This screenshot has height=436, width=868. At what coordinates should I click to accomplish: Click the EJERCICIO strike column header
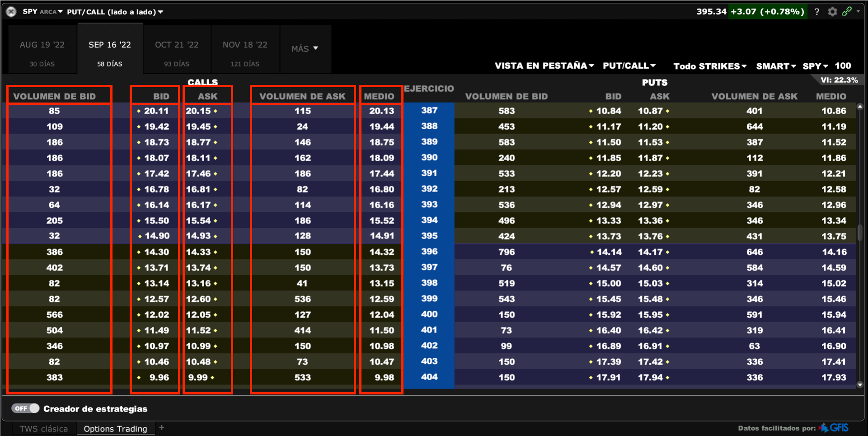pyautogui.click(x=429, y=89)
